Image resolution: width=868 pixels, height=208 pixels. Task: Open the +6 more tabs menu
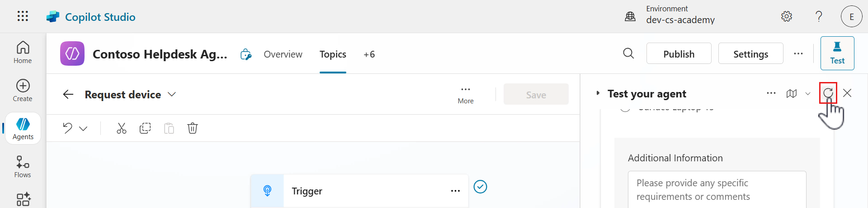369,54
